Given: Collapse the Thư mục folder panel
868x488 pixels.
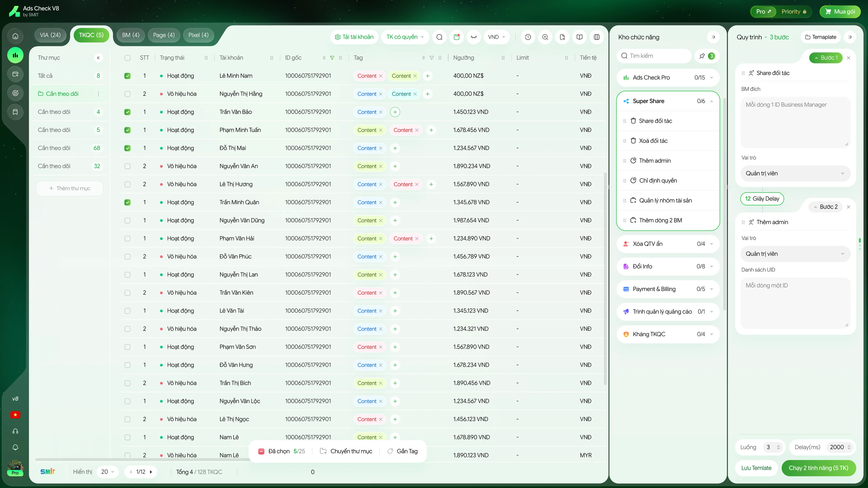Looking at the screenshot, I should 98,58.
